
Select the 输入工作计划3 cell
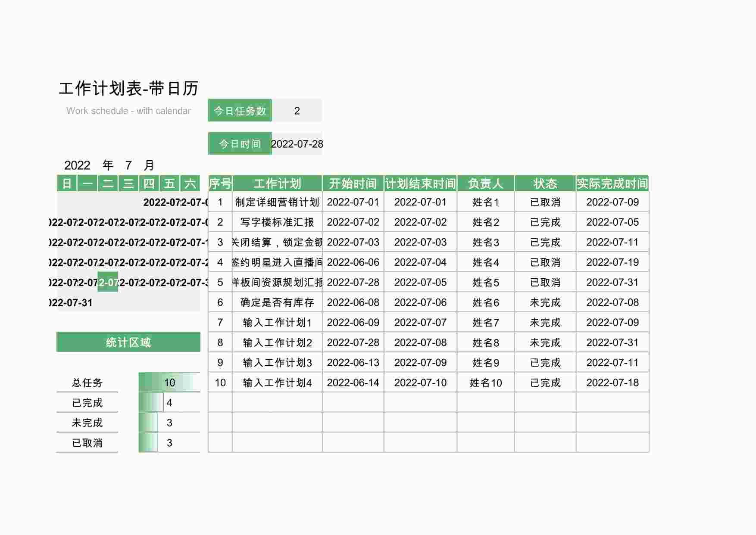point(277,362)
